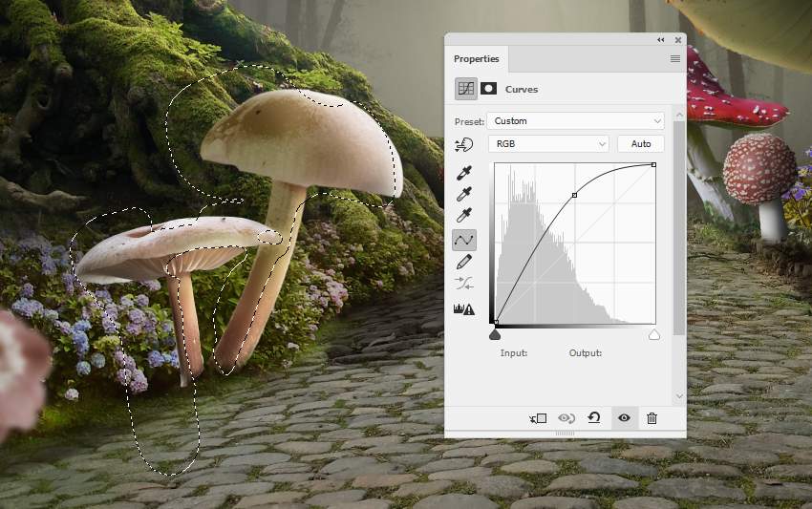Open the Properties panel flyout menu
812x509 pixels.
[x=675, y=58]
